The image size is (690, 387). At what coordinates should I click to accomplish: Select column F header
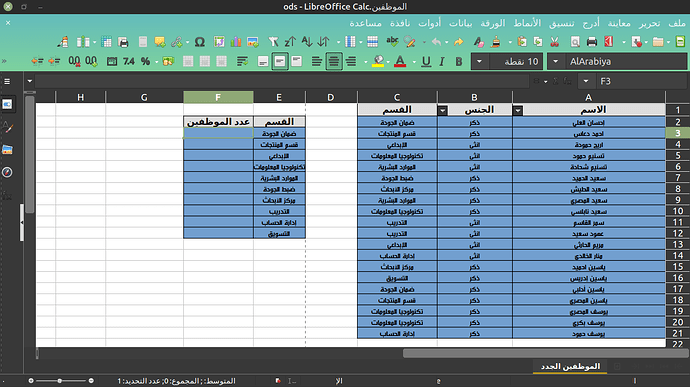point(218,97)
